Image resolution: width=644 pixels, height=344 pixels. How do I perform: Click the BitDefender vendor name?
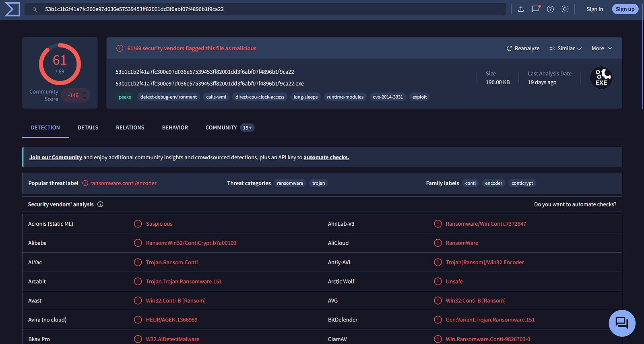click(343, 320)
